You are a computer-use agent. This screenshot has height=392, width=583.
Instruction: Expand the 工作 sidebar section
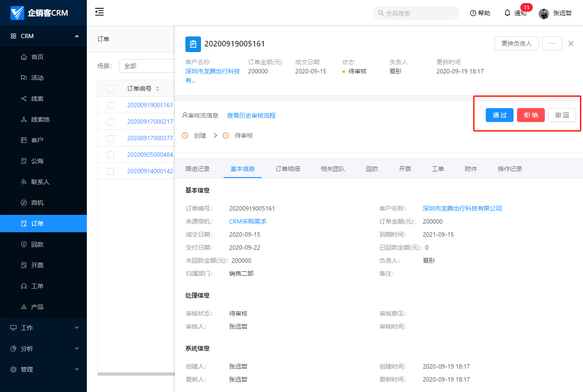click(43, 328)
